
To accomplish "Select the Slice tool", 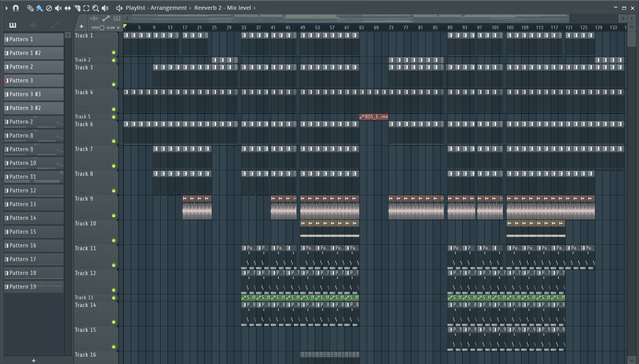I will pos(77,8).
